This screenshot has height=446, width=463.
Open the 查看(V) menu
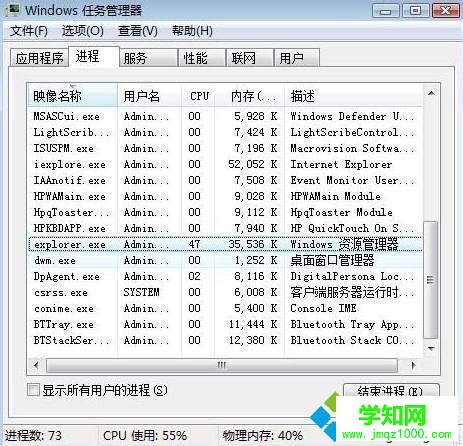click(138, 31)
